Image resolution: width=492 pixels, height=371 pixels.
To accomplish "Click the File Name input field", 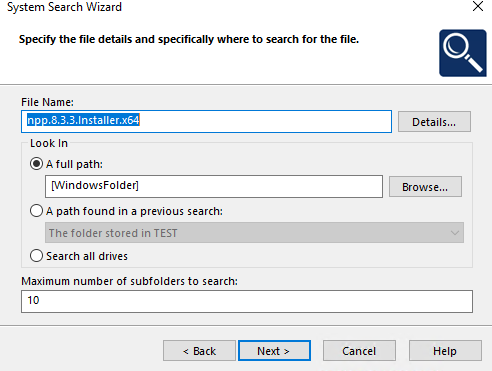I will (206, 121).
